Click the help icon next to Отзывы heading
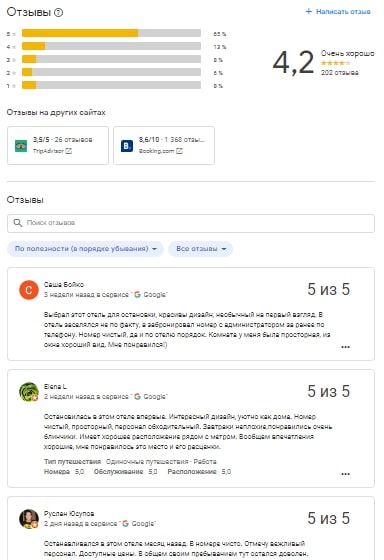The width and height of the screenshot is (384, 560). [58, 12]
